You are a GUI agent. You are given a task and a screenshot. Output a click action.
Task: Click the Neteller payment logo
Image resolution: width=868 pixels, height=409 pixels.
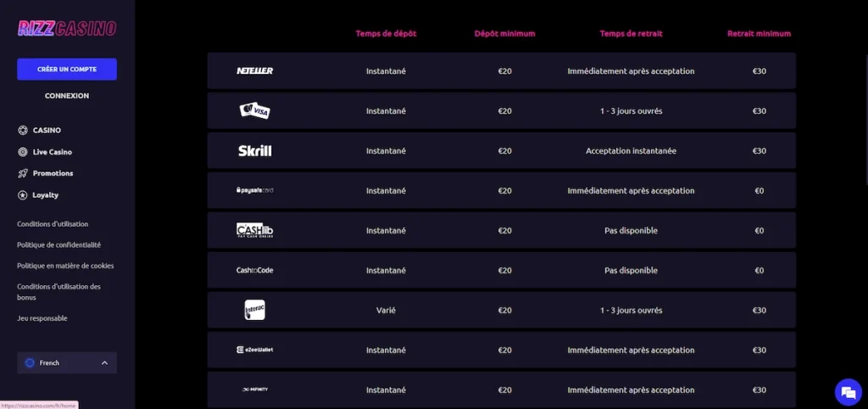pos(254,71)
